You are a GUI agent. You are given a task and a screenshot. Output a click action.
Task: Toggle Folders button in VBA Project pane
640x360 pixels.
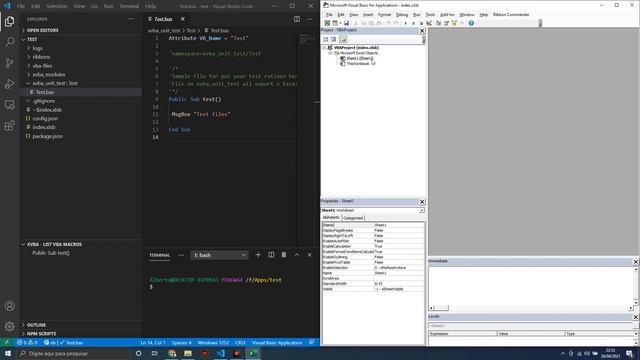[x=343, y=39]
